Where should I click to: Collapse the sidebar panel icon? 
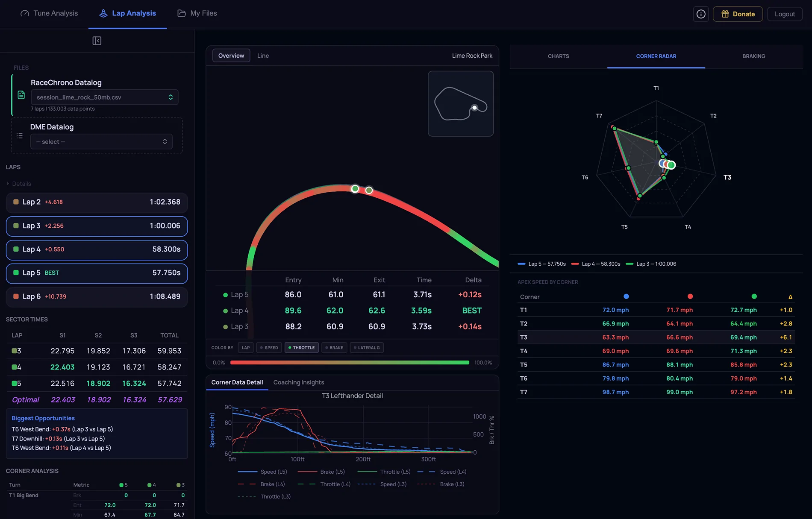[x=97, y=41]
